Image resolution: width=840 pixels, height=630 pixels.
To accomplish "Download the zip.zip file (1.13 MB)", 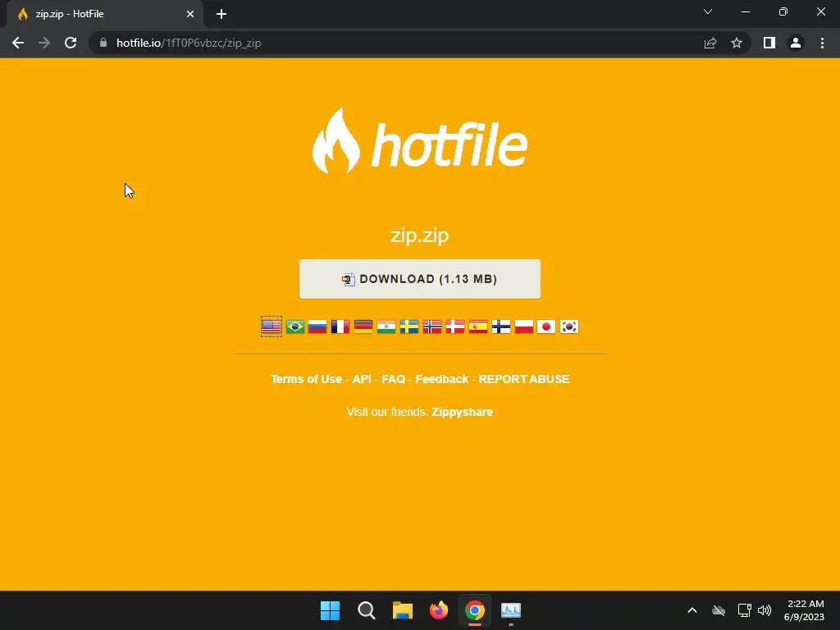I will click(x=420, y=279).
